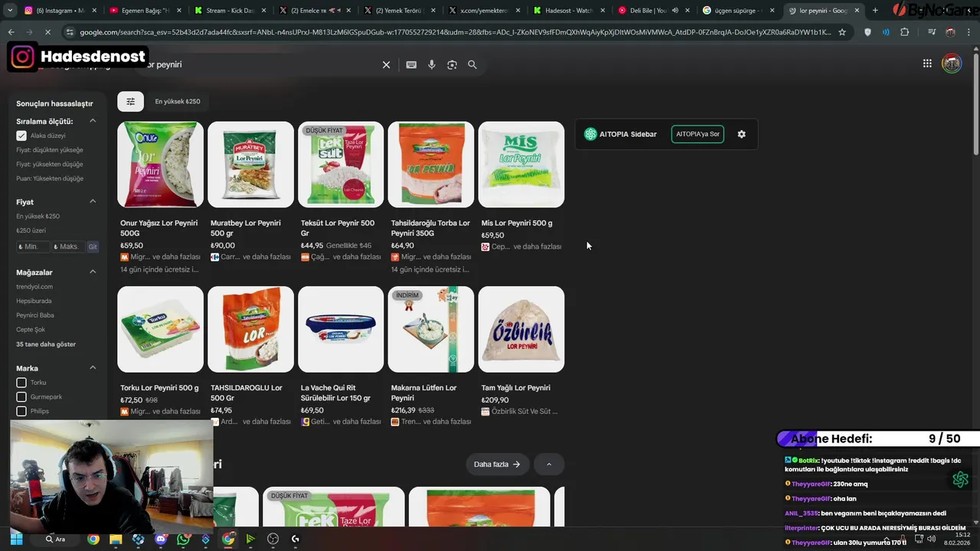This screenshot has width=980, height=551.
Task: Bookmark this page with the star icon
Action: pos(842,32)
